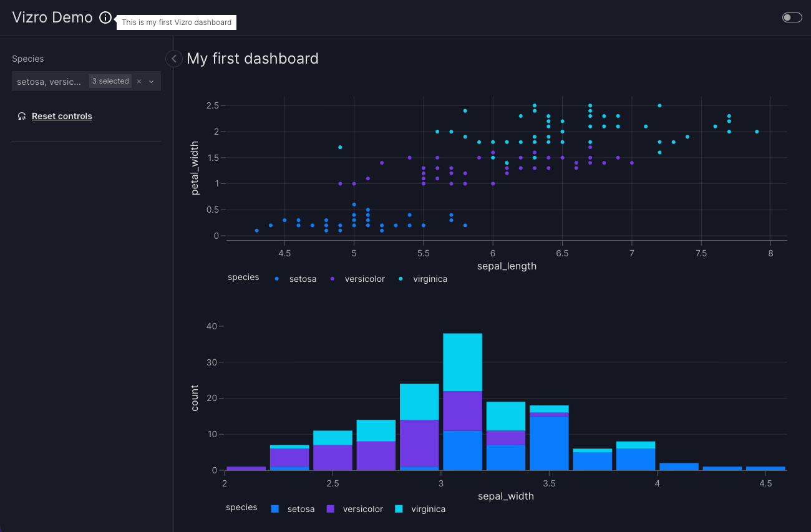This screenshot has height=532, width=811.
Task: Toggle setosa in the histogram legend
Action: tap(293, 509)
